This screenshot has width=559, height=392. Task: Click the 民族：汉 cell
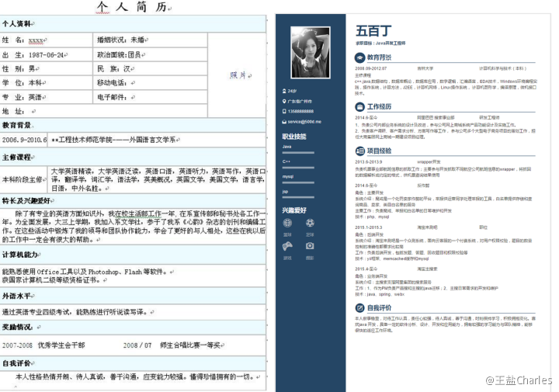tap(150, 69)
